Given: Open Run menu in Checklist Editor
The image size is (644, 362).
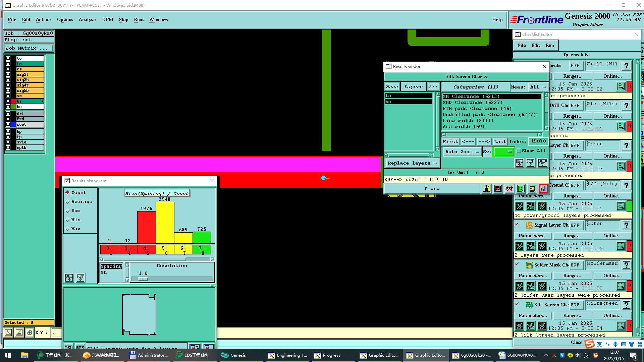Looking at the screenshot, I should 549,45.
